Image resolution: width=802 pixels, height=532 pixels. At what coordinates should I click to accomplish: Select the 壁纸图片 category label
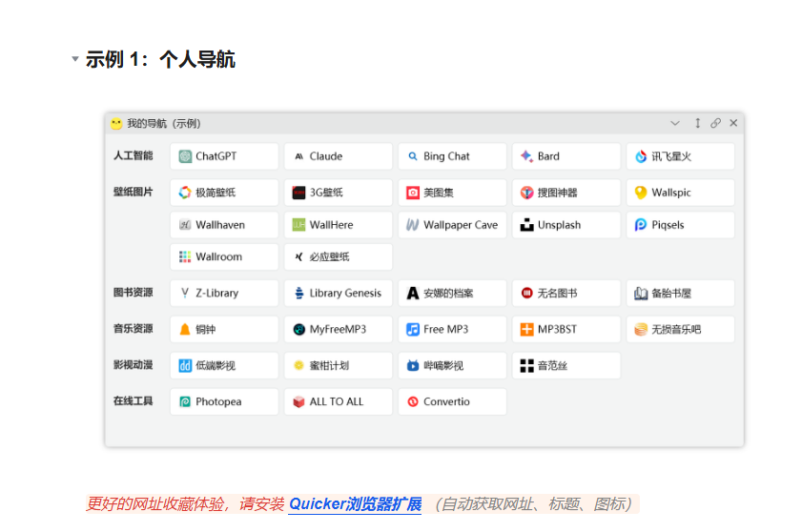point(133,192)
